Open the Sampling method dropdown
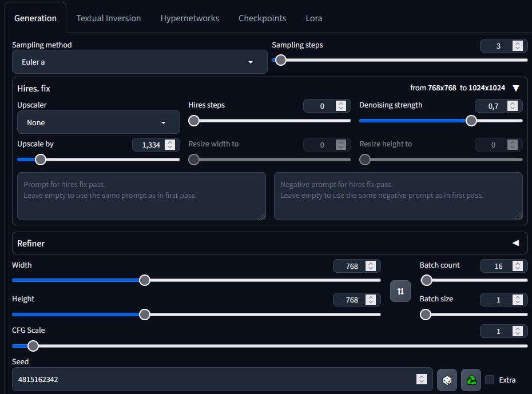The width and height of the screenshot is (532, 394). [140, 62]
